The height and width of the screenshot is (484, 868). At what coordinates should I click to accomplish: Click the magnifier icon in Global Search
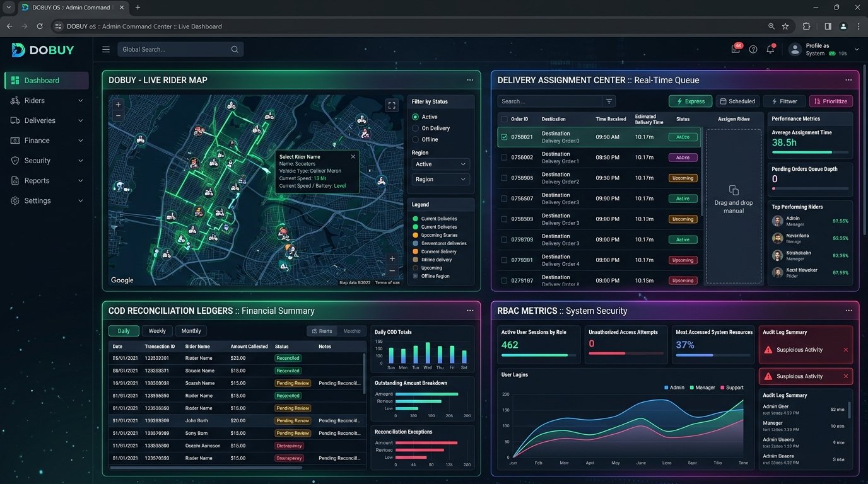pyautogui.click(x=235, y=49)
